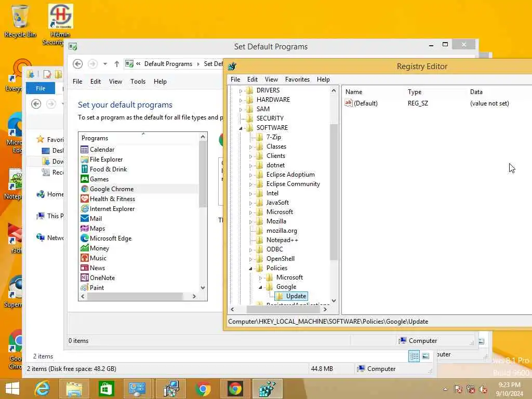532x399 pixels.
Task: Switch to Control Panel taskbar icon
Action: click(x=138, y=389)
